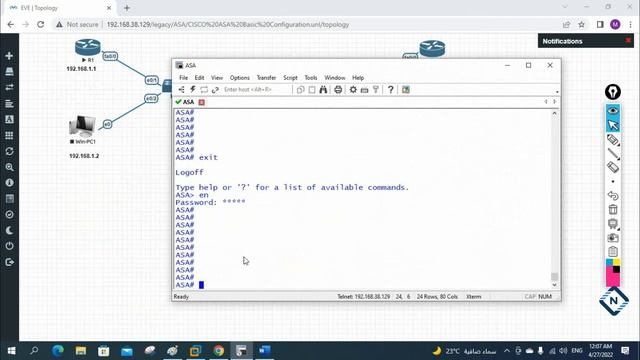Click the Help question mark icon
The height and width of the screenshot is (360, 640).
point(391,89)
